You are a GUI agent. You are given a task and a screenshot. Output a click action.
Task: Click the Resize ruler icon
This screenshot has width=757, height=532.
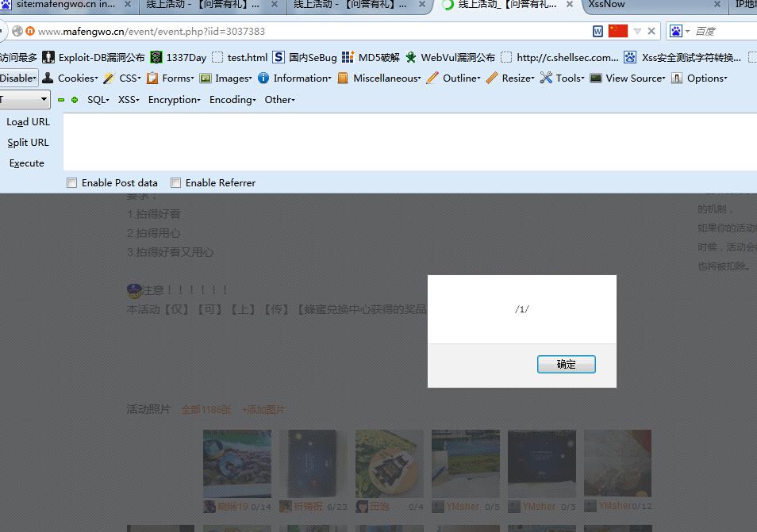click(x=492, y=78)
